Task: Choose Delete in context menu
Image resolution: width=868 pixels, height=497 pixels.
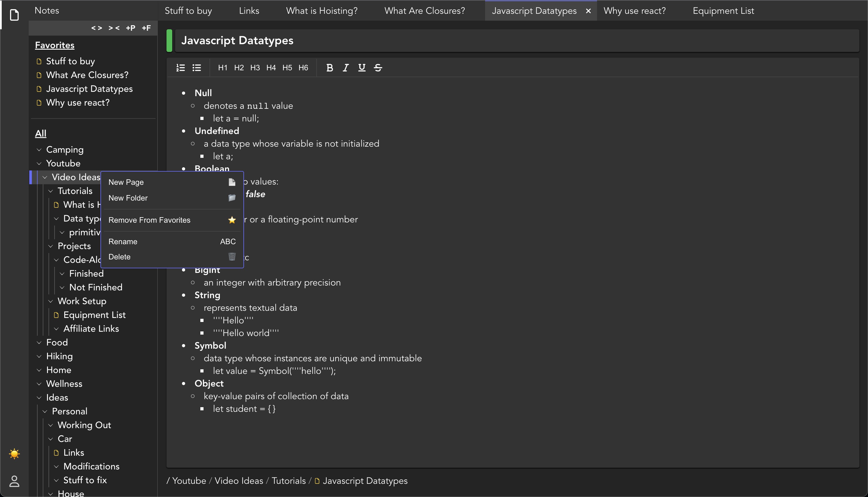Action: pos(172,257)
